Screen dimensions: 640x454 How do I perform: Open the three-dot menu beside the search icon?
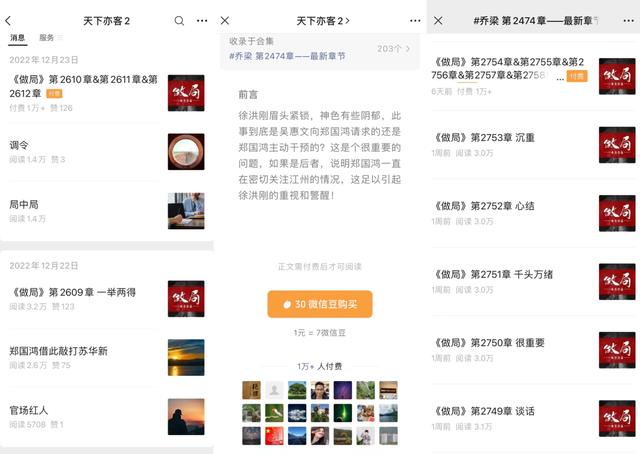pos(202,21)
